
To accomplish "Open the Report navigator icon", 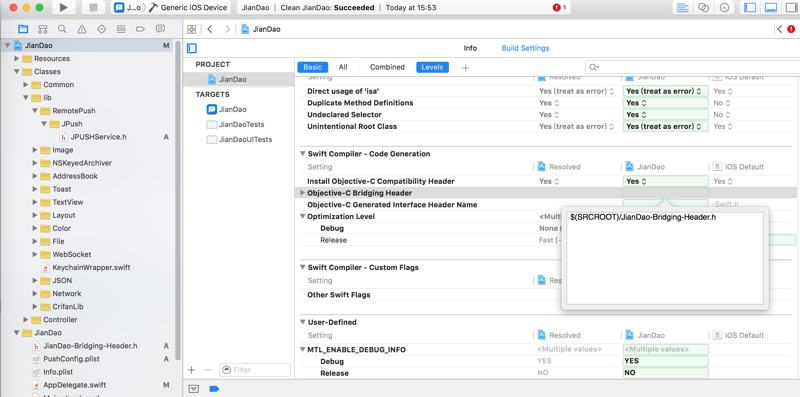I will click(160, 29).
